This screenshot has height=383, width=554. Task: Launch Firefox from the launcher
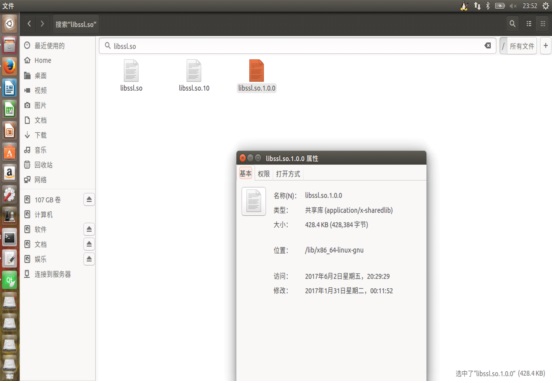coord(10,66)
